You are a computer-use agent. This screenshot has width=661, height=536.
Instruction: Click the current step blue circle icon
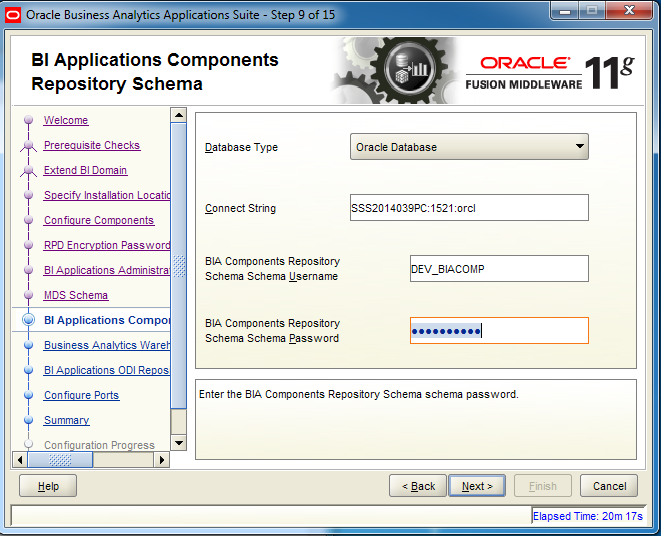click(x=28, y=320)
